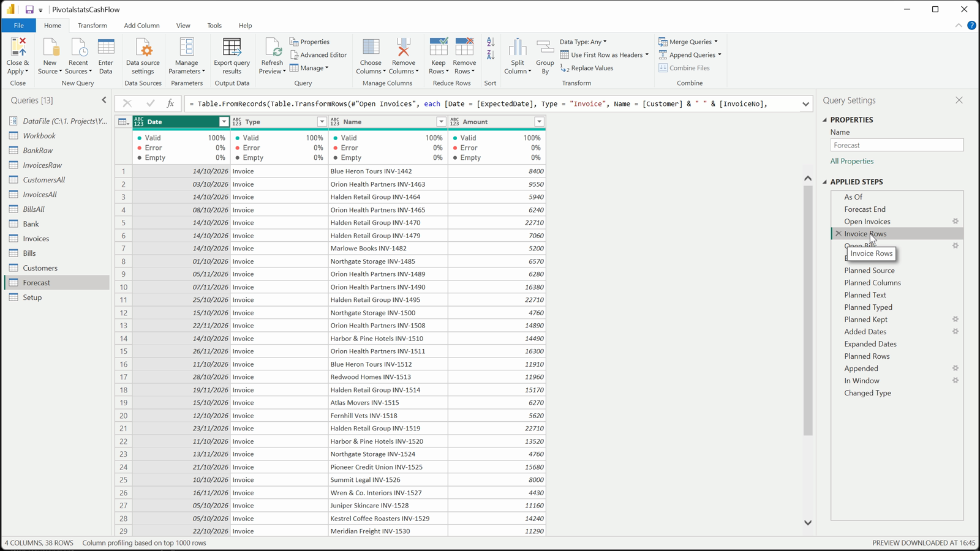Open the Advanced Editor
Screen dimensions: 980x551
coord(318,55)
